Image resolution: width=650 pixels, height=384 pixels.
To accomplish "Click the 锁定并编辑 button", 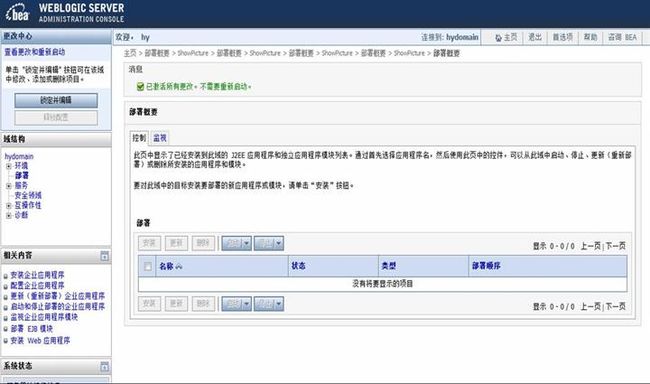I will (x=56, y=100).
